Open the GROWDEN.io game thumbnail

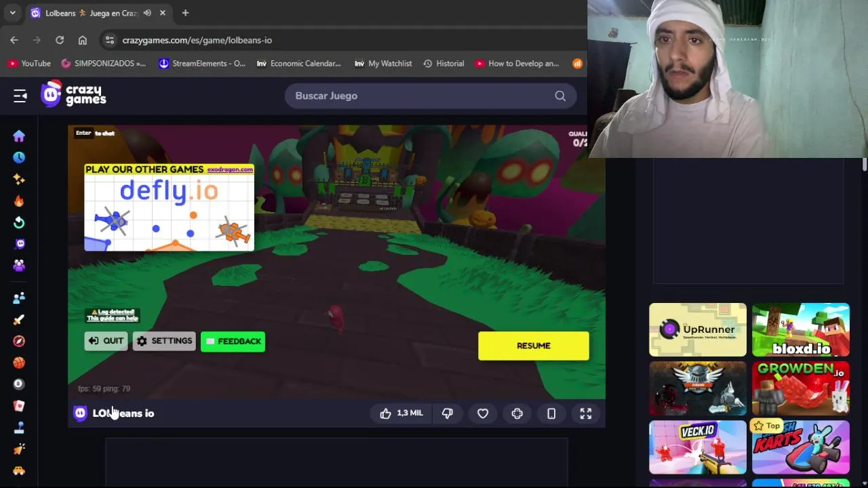point(801,388)
